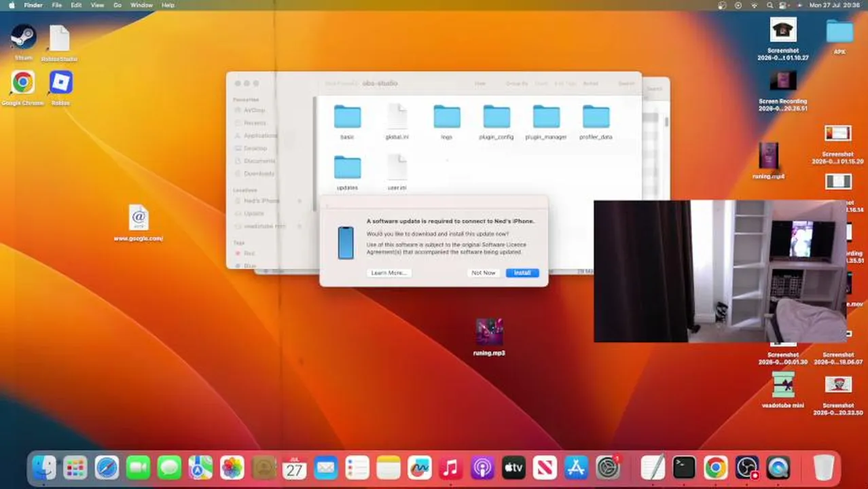
Task: Open the Go menu
Action: [117, 5]
